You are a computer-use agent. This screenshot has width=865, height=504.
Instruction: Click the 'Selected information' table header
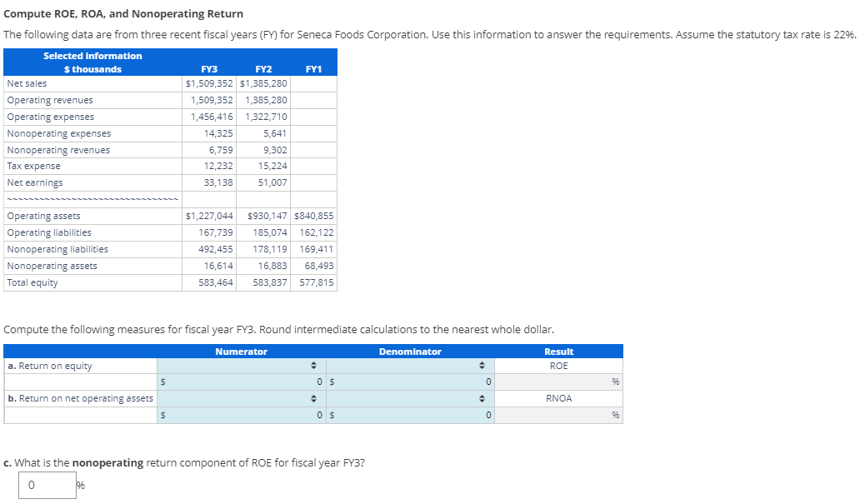[92, 56]
